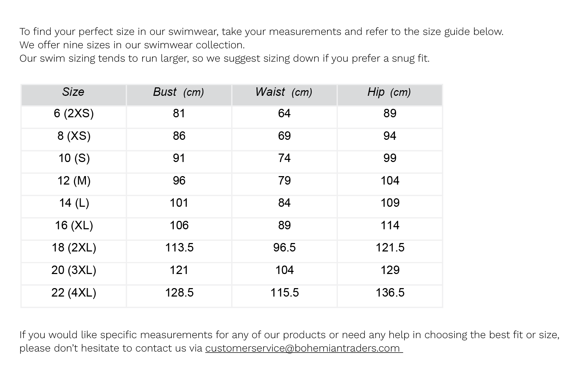Select the 14 (L) size cell
The height and width of the screenshot is (392, 588).
tap(74, 203)
